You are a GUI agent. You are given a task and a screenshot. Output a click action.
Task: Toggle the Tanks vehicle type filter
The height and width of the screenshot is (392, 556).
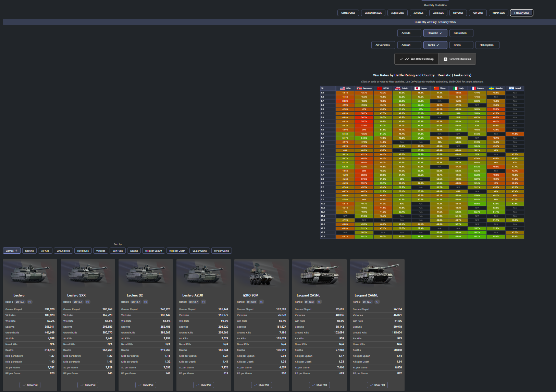pos(435,45)
